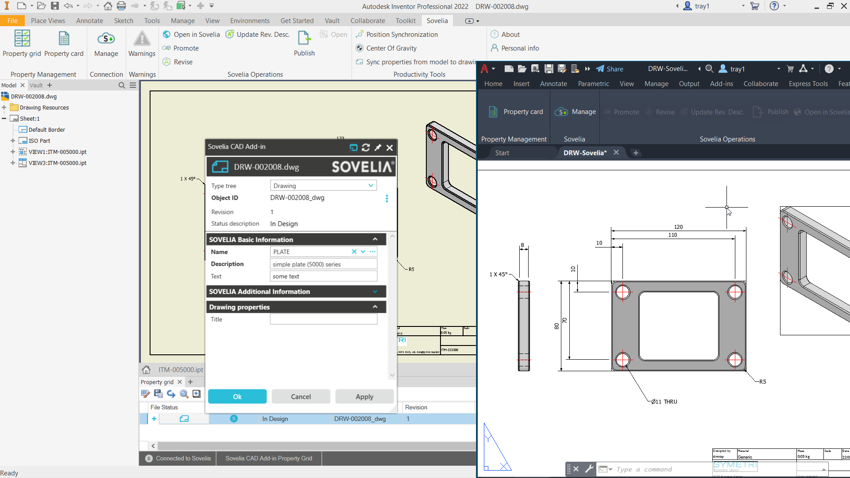Collapse Sheet:1 tree node
Image resolution: width=850 pixels, height=478 pixels.
click(x=4, y=118)
